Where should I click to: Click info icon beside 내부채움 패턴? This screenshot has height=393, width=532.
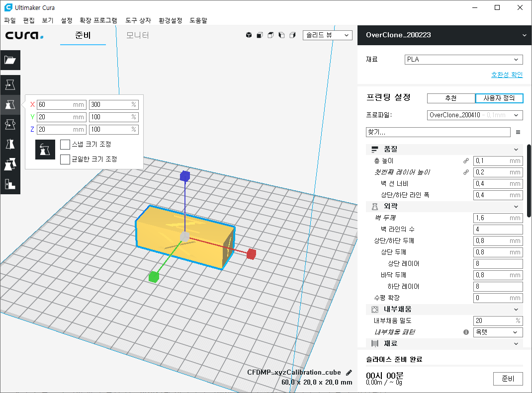click(x=466, y=332)
